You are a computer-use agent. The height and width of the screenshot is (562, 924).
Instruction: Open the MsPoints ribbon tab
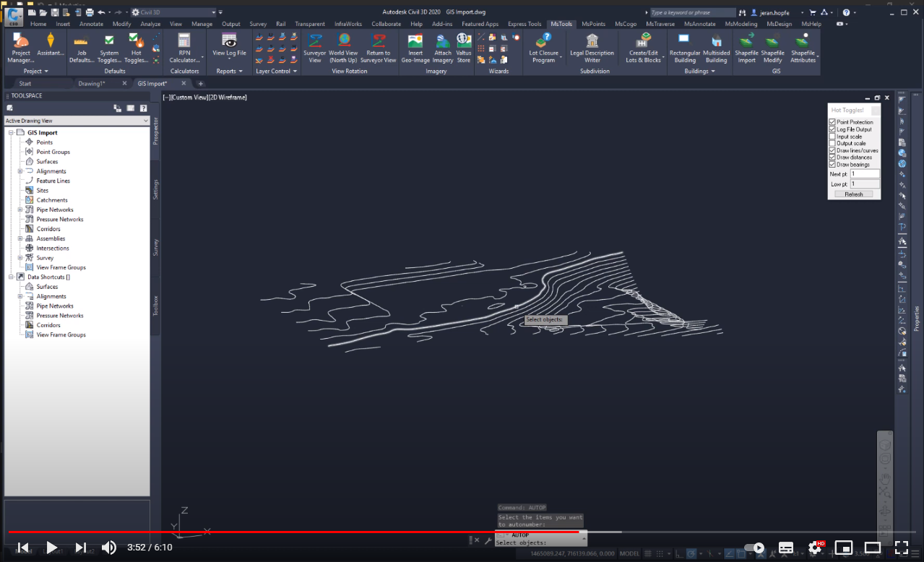point(593,24)
